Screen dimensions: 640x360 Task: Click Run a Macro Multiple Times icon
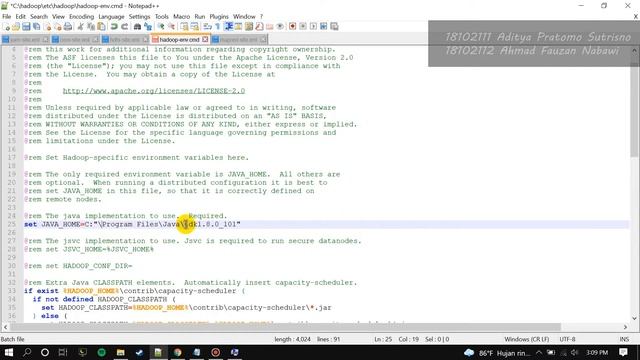[324, 27]
